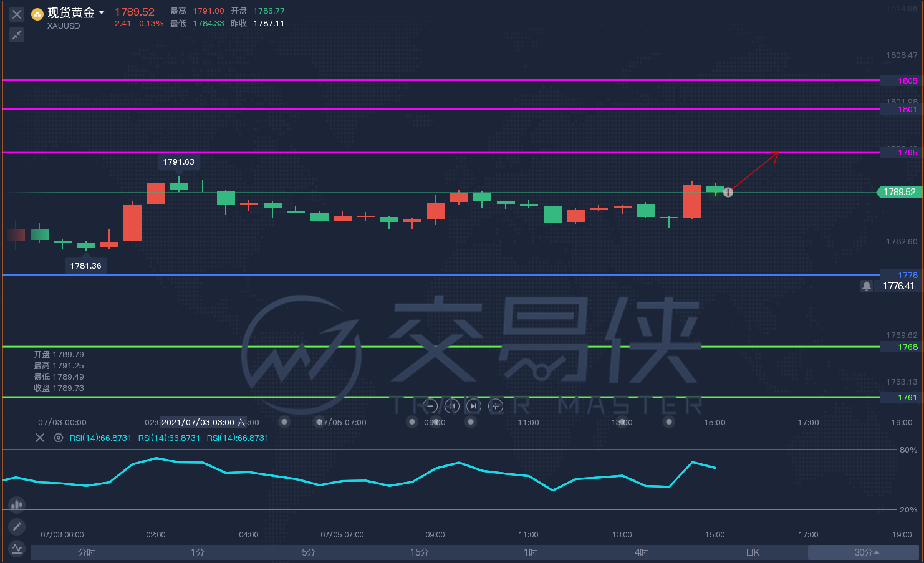
Task: Click the step-forward playback control
Action: coord(474,407)
